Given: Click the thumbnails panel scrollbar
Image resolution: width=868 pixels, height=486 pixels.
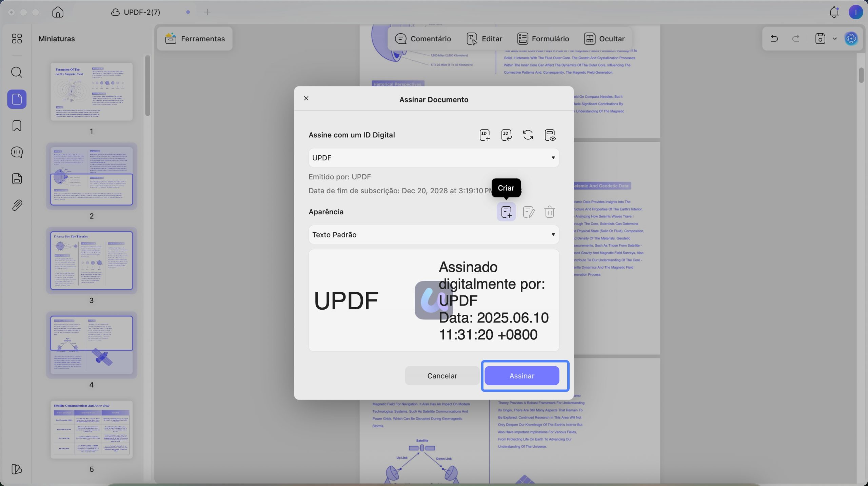Looking at the screenshot, I should pos(147,86).
